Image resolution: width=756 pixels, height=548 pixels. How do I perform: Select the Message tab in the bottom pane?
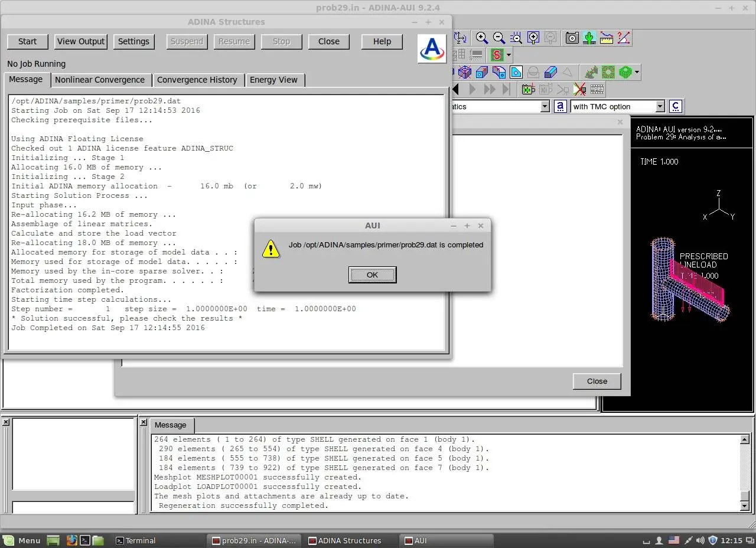click(x=171, y=425)
